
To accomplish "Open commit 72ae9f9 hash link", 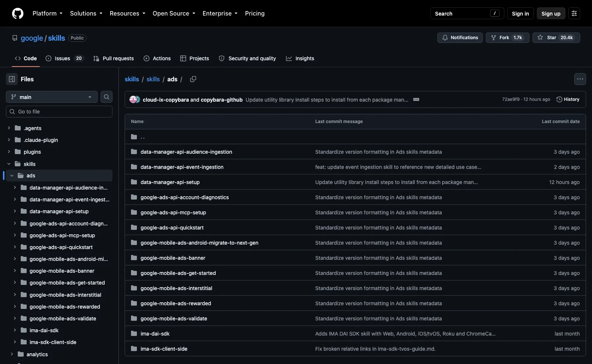I will click(x=511, y=99).
